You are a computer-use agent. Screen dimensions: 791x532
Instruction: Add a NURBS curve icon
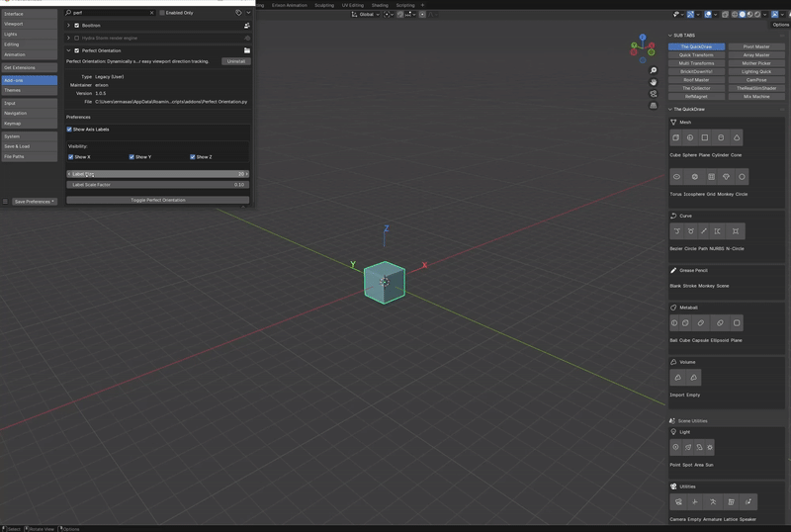coord(718,231)
